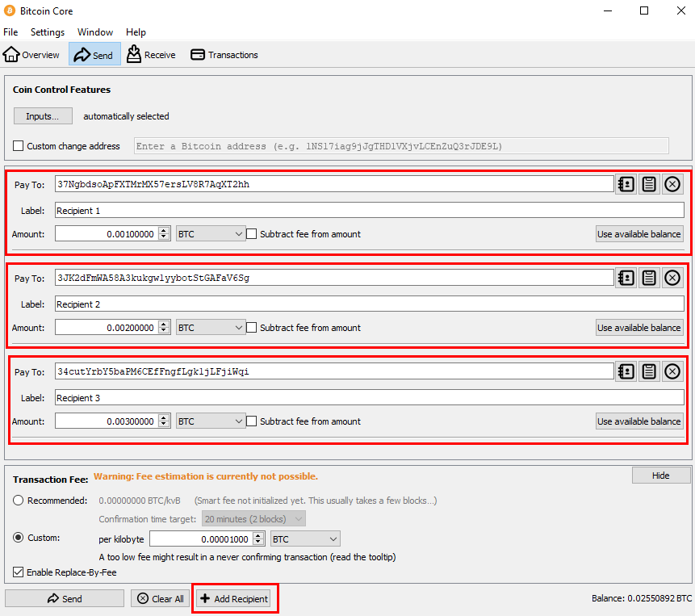Open the Settings menu
This screenshot has width=695, height=616.
pyautogui.click(x=48, y=32)
